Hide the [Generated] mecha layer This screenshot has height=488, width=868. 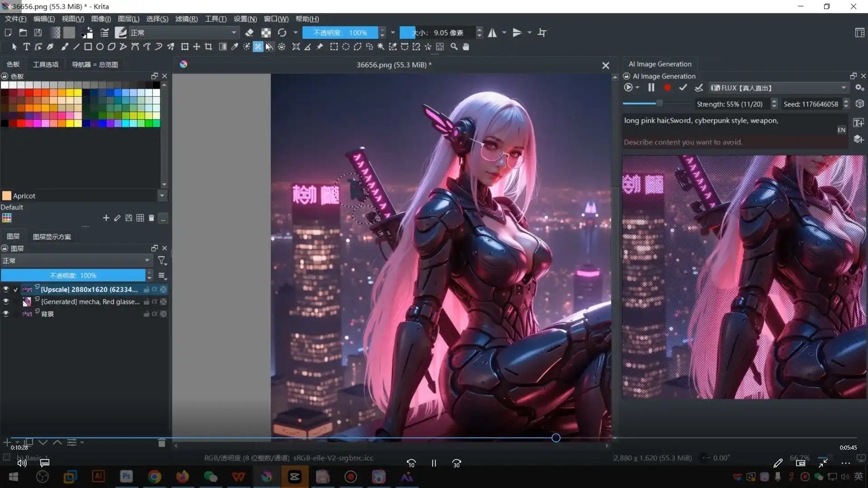point(6,301)
